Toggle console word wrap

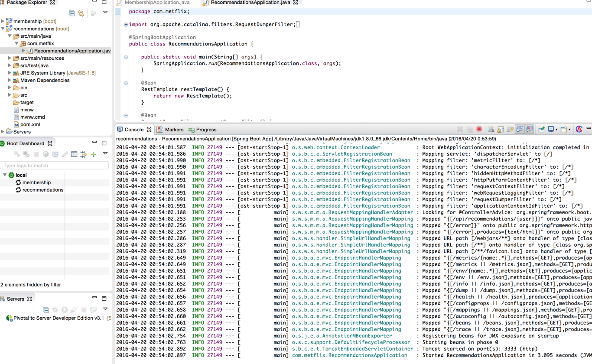pyautogui.click(x=510, y=130)
